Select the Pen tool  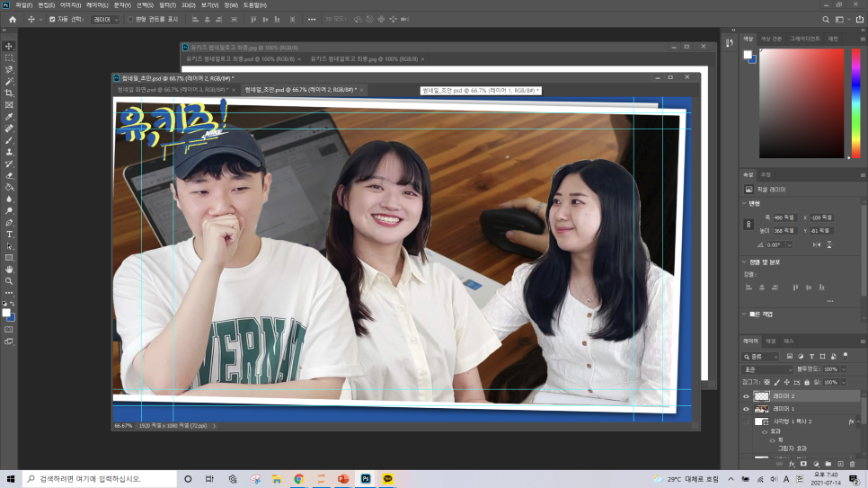coord(9,223)
